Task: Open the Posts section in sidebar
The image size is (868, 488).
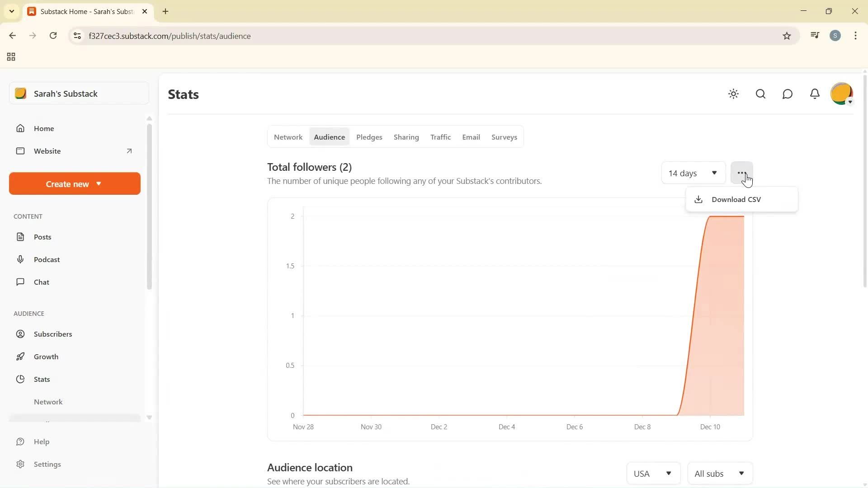Action: tap(42, 236)
